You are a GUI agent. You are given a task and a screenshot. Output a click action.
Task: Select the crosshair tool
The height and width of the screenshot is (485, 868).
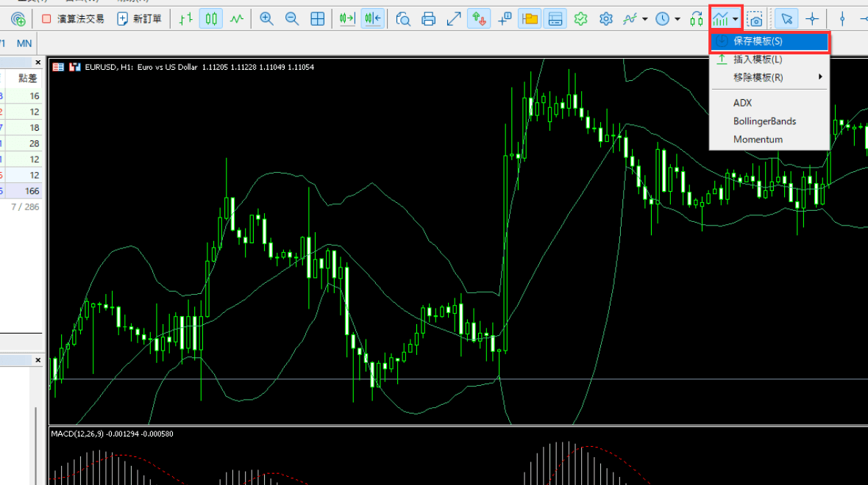(812, 19)
